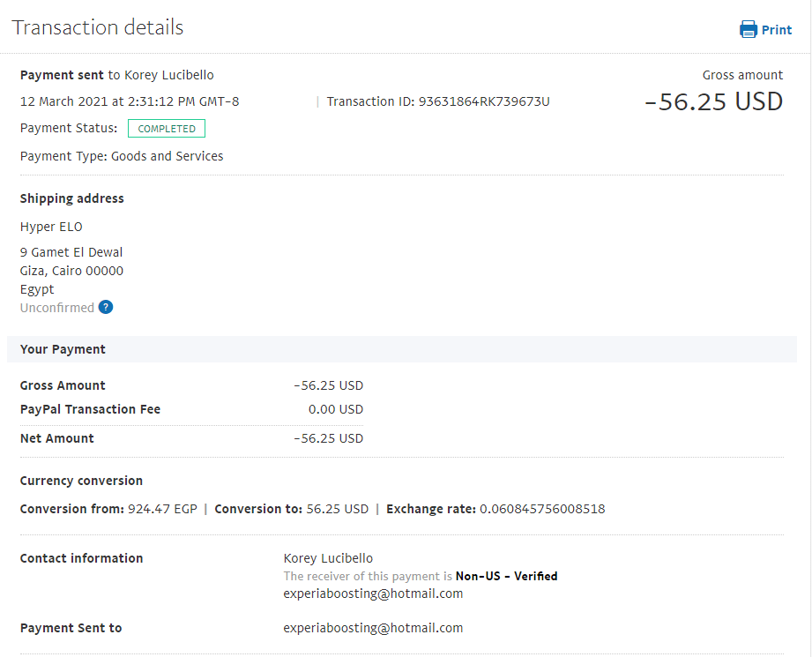Click the recipient name Korey Lucibello in header
The height and width of the screenshot is (657, 812).
tap(168, 75)
